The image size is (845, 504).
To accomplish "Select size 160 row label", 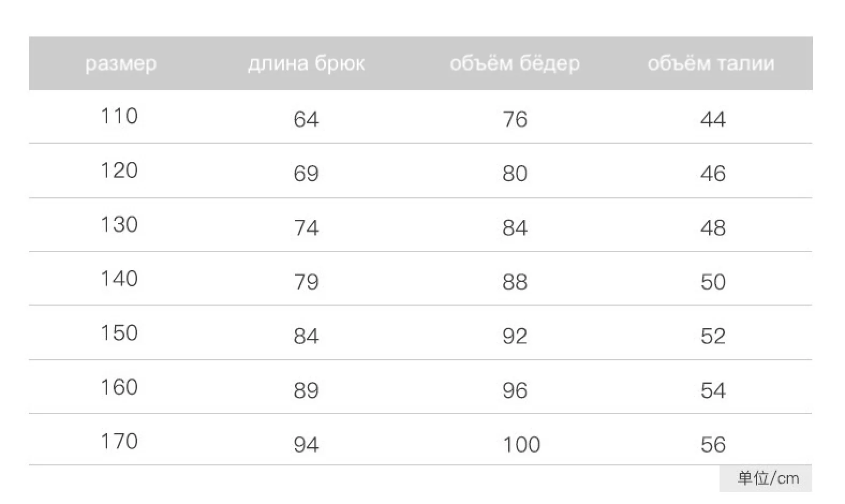I will tap(119, 387).
